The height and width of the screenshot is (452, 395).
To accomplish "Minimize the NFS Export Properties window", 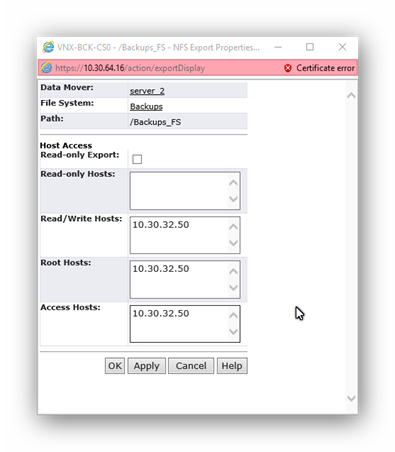I will [x=278, y=47].
